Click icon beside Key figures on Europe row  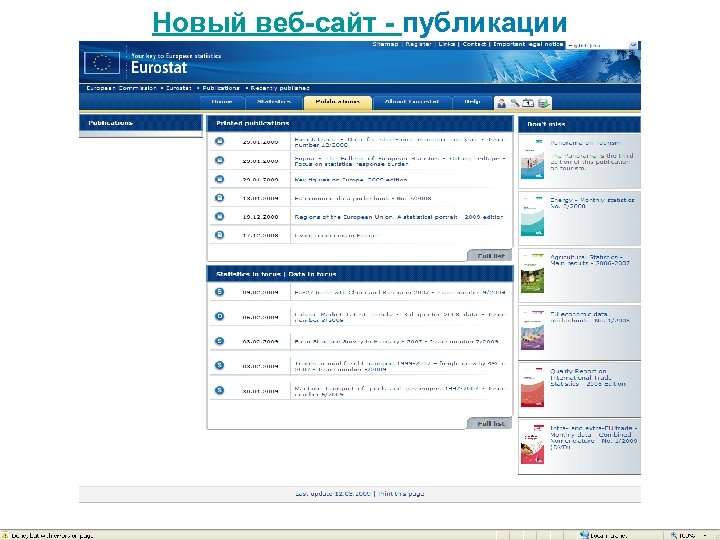click(219, 179)
